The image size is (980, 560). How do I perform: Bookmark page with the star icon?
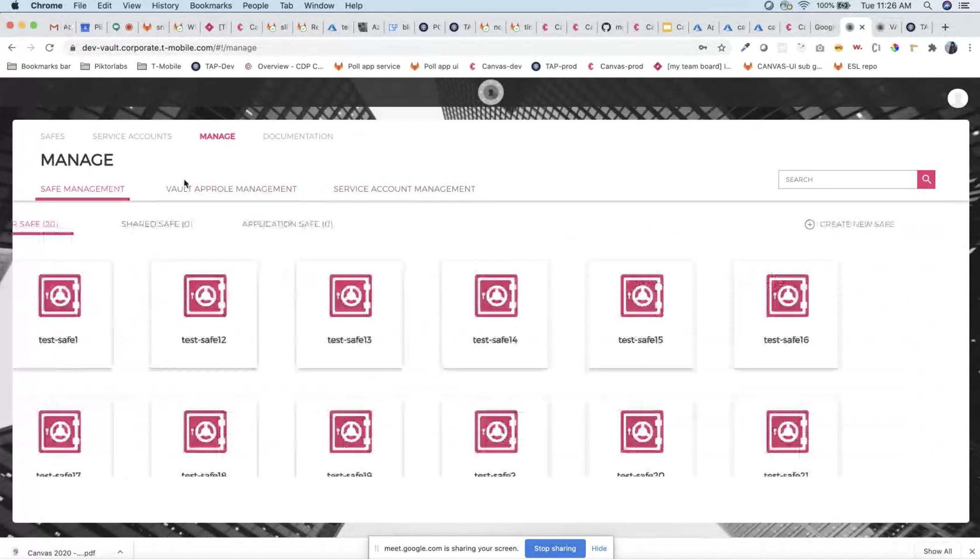721,48
